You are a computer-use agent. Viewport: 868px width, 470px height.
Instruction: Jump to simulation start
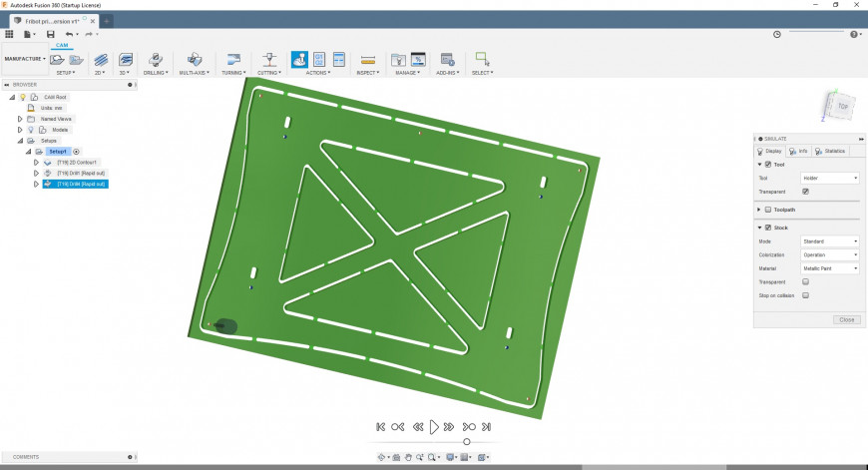[380, 427]
